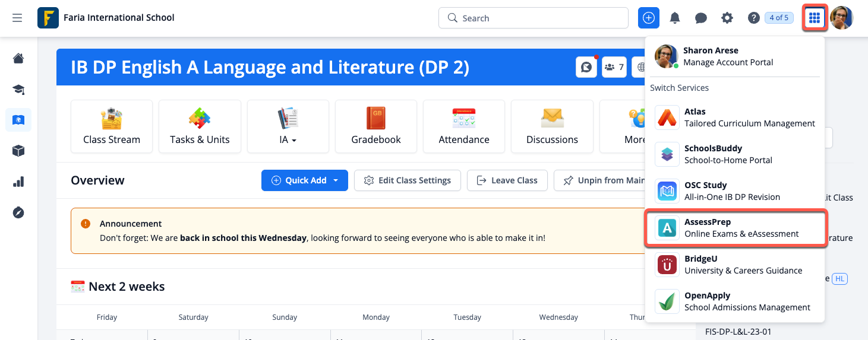Click the 4 of 5 badge
Viewport: 868px width, 340px height.
click(x=779, y=18)
